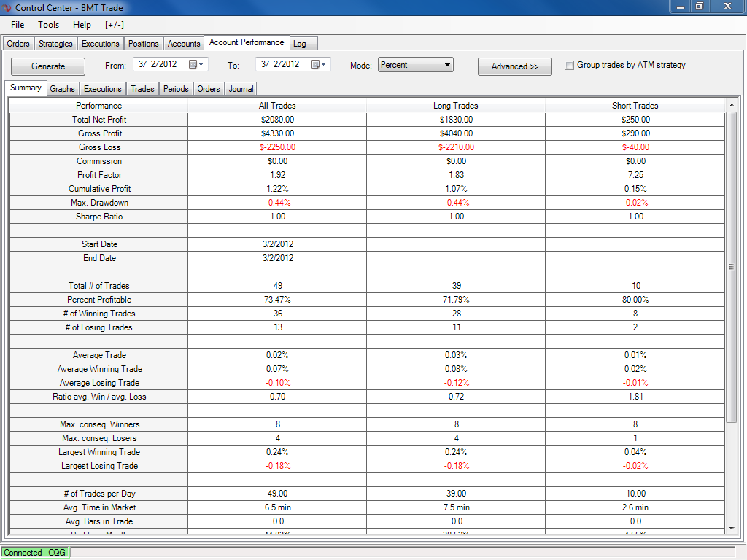The width and height of the screenshot is (747, 560).
Task: Select the Short Trades 80.00% cell
Action: pos(635,300)
